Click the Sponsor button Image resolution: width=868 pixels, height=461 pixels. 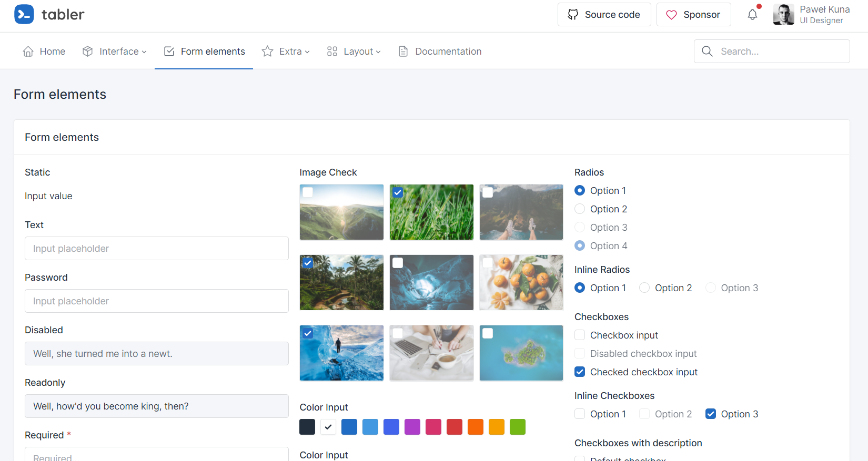(x=694, y=15)
